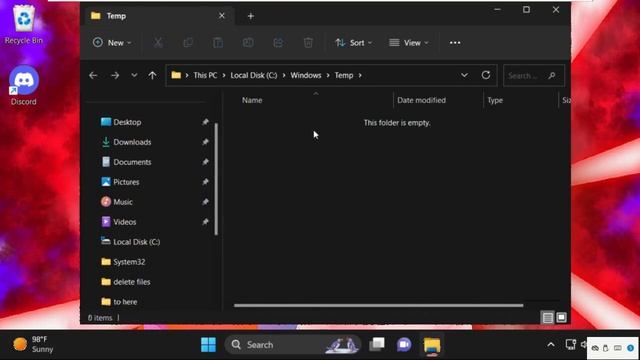Click the Rename icon in toolbar
The image size is (640, 360).
pyautogui.click(x=248, y=42)
